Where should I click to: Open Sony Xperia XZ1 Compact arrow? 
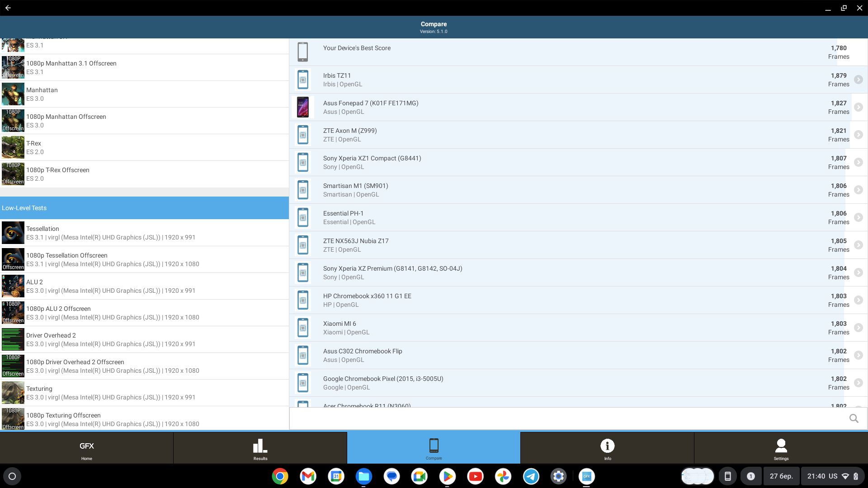(858, 162)
